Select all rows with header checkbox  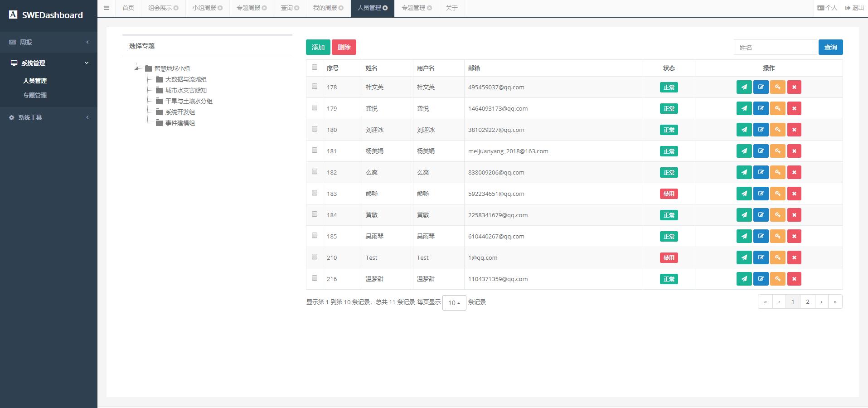pyautogui.click(x=315, y=67)
